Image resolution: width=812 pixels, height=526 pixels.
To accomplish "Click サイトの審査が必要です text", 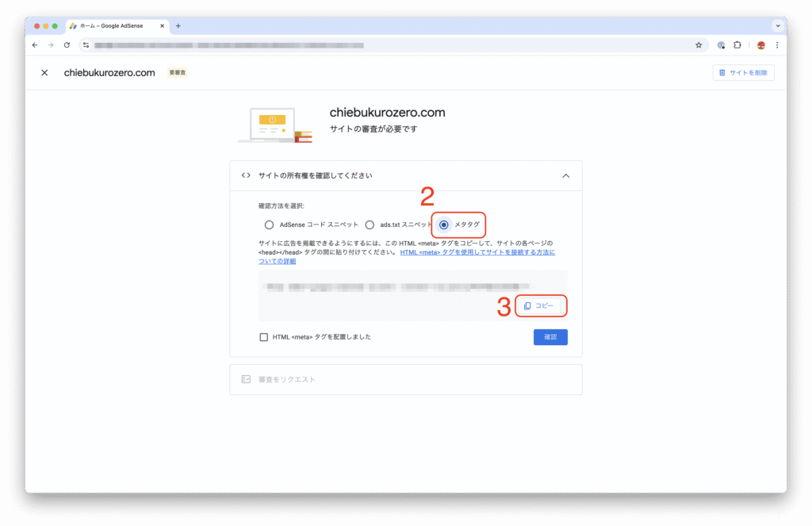I will (373, 129).
